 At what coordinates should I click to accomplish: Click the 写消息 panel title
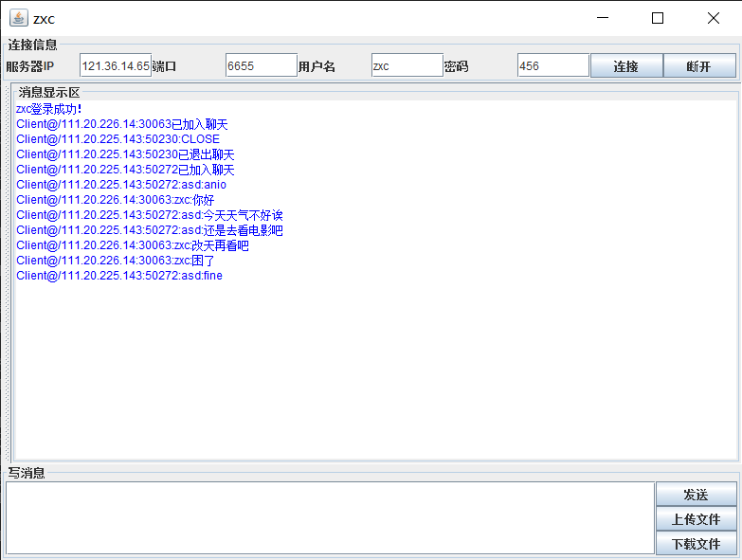(x=27, y=473)
